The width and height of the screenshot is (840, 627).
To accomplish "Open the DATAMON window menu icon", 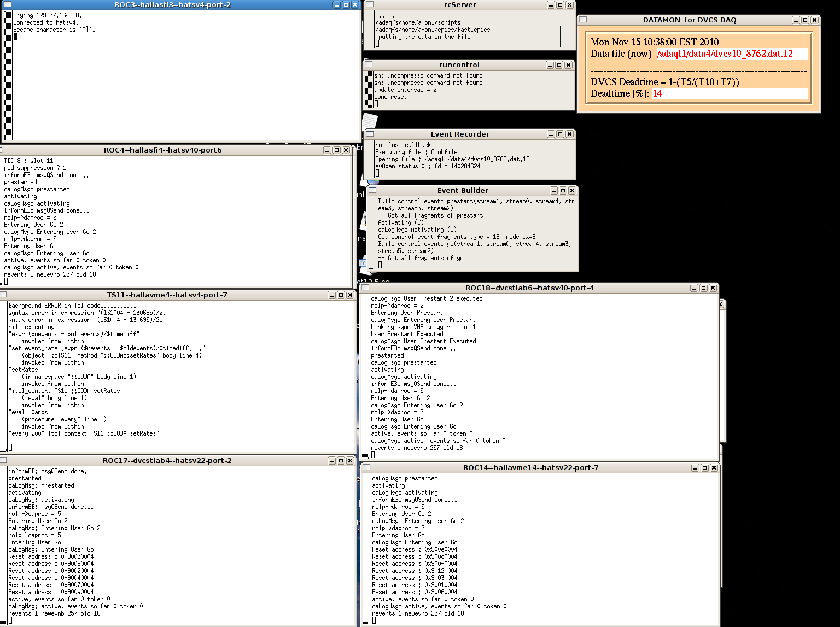I will (x=583, y=20).
